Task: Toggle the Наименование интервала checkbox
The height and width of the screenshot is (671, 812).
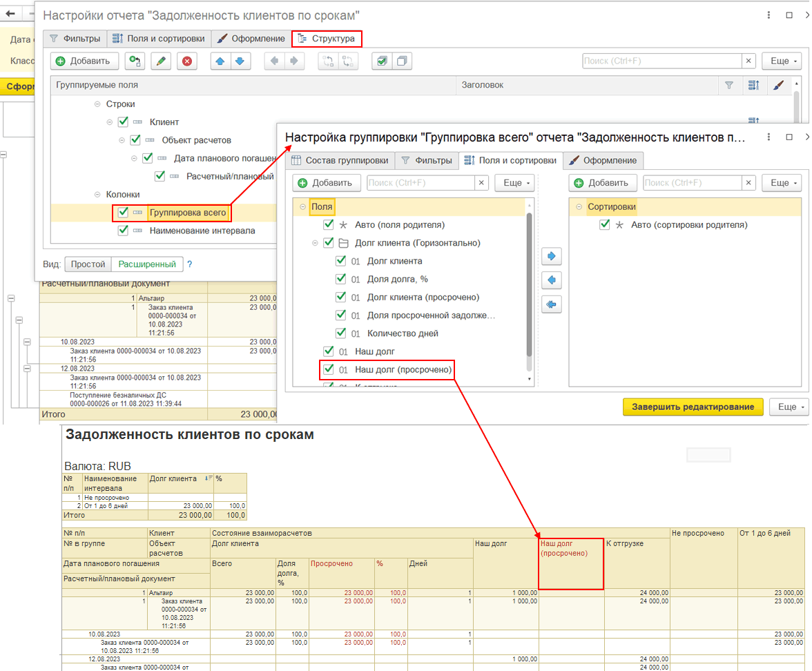Action: coord(123,231)
